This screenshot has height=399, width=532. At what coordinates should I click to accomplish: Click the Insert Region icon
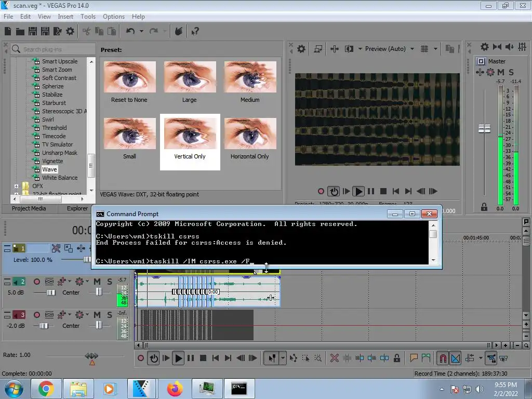tap(426, 358)
